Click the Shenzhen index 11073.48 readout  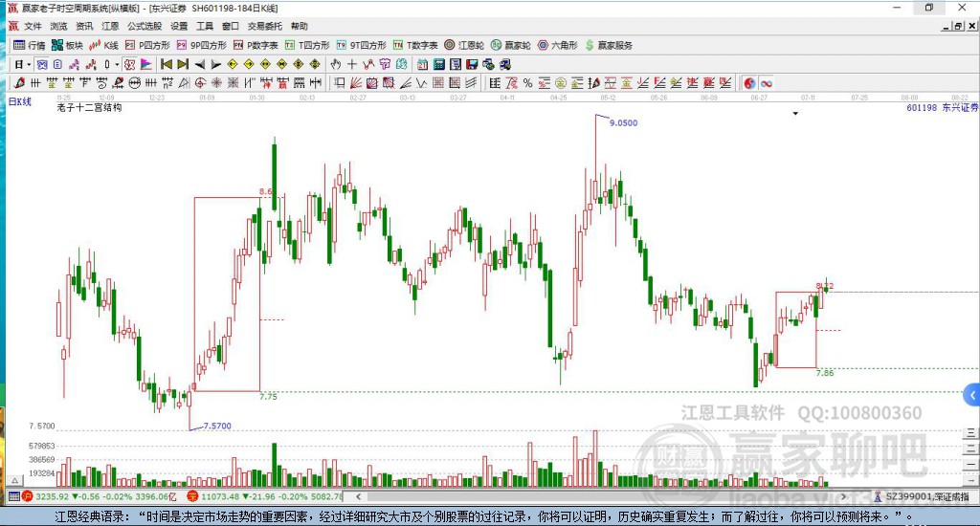pos(221,496)
